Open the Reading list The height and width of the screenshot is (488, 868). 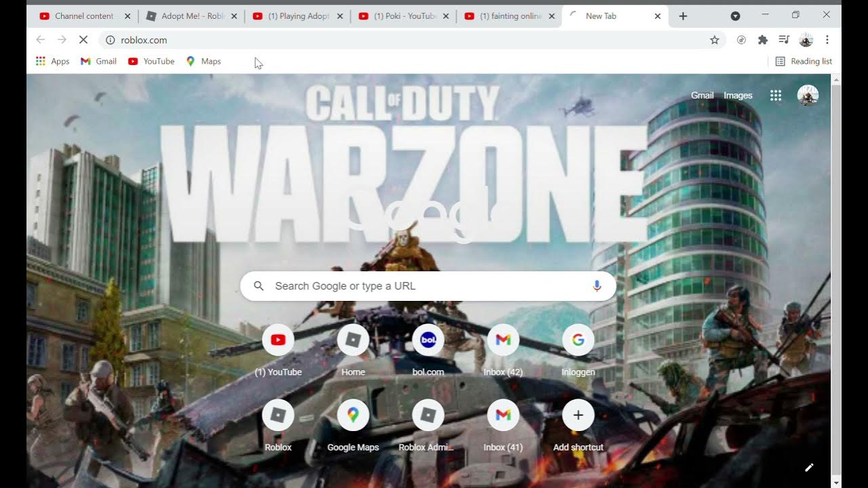[x=803, y=61]
